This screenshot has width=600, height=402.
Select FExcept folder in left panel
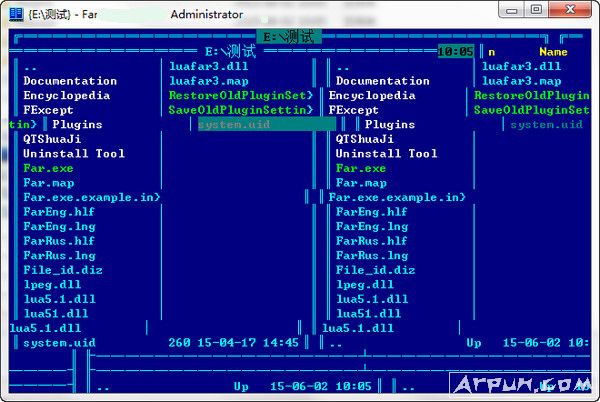point(48,110)
